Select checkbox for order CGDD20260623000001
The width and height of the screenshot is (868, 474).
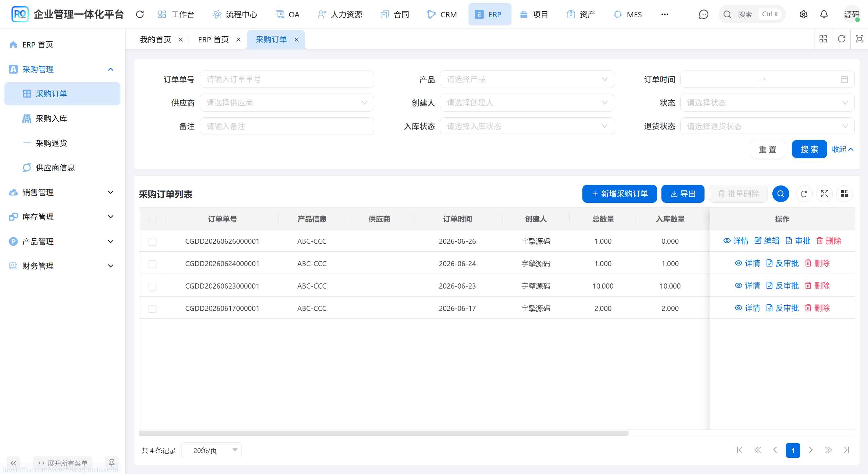[153, 287]
